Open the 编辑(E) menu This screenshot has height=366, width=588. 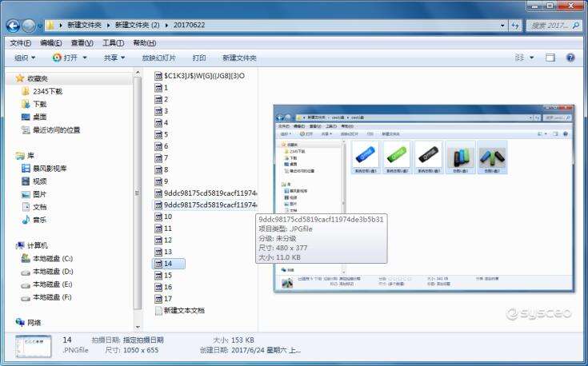51,43
